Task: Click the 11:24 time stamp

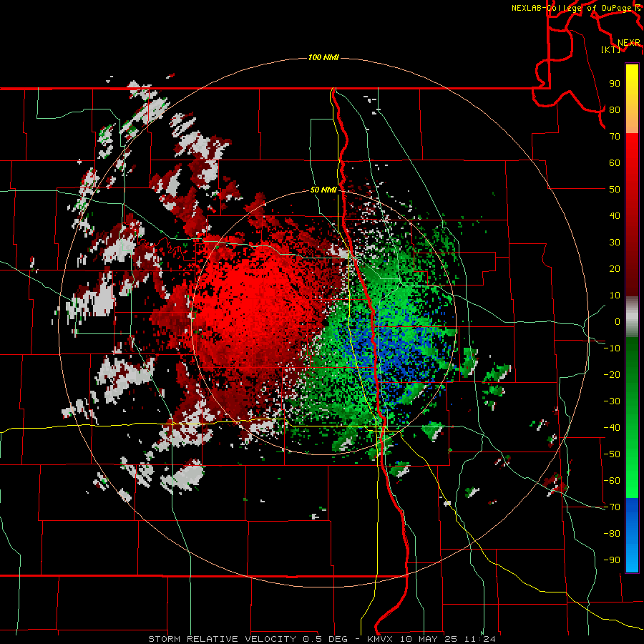Action: 479,639
